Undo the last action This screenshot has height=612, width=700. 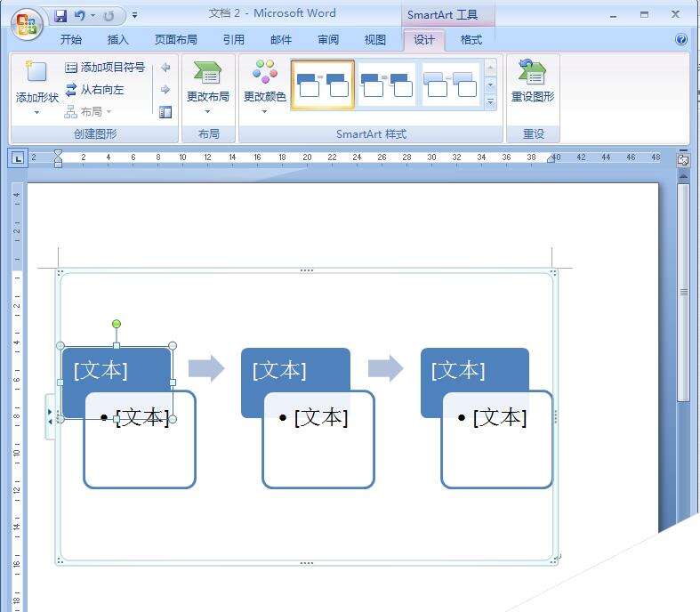(x=79, y=16)
